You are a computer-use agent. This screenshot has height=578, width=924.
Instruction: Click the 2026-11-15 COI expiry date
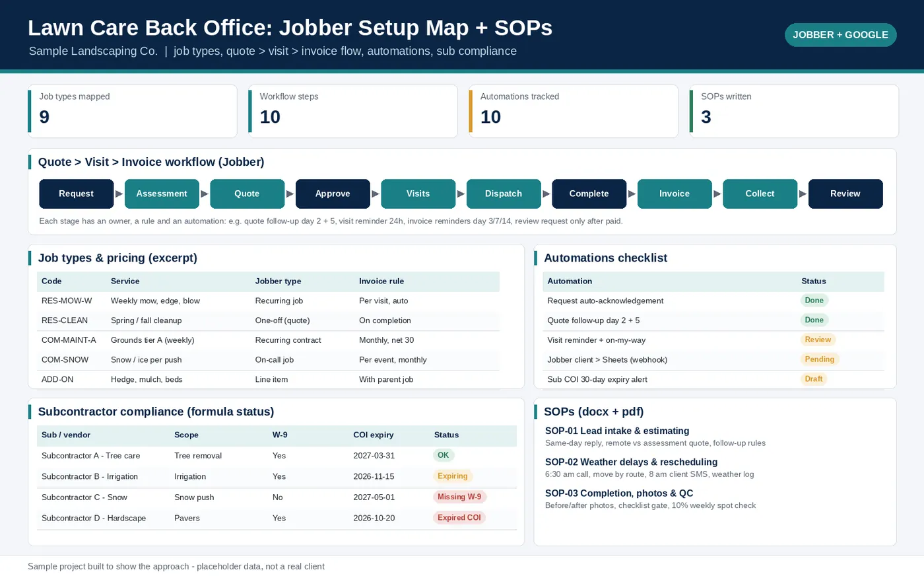point(374,477)
